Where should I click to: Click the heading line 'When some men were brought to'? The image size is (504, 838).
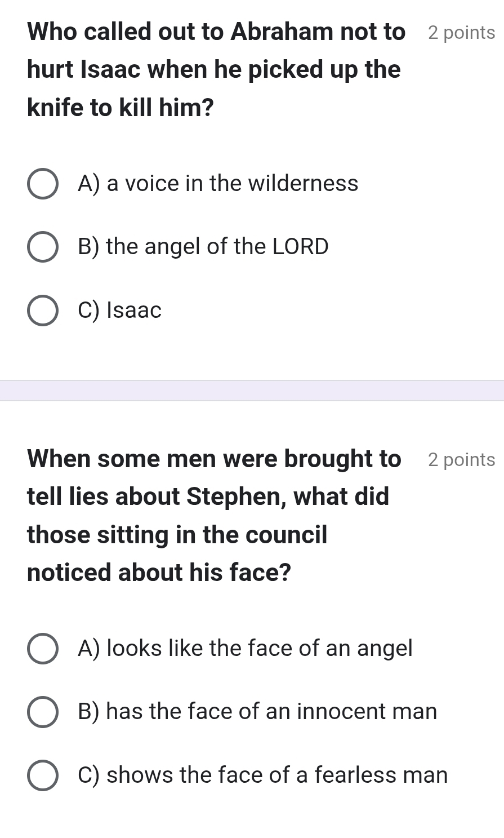pos(214,459)
